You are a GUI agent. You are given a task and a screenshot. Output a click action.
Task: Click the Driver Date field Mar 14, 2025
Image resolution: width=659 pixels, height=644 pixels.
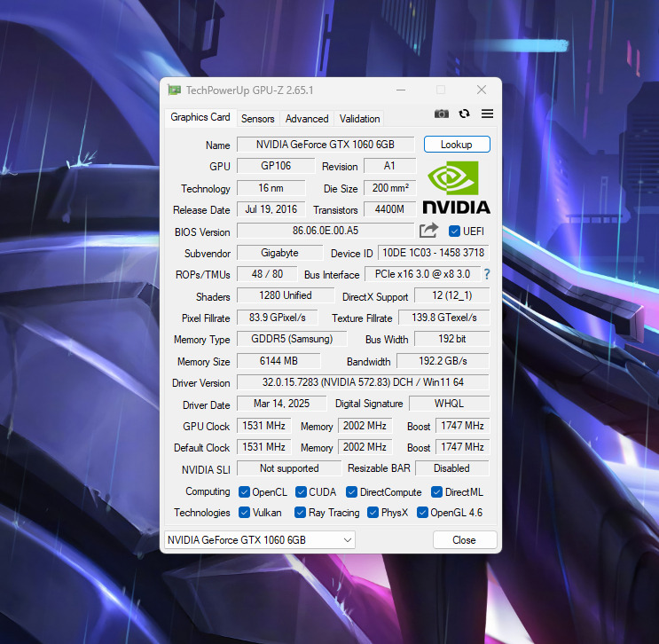[x=281, y=404]
